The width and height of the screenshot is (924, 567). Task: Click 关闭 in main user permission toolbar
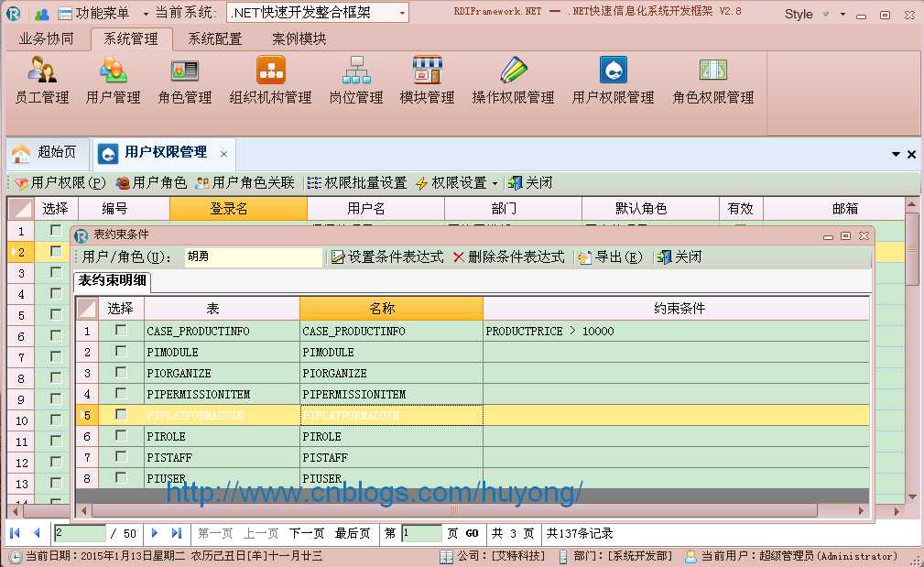(530, 183)
